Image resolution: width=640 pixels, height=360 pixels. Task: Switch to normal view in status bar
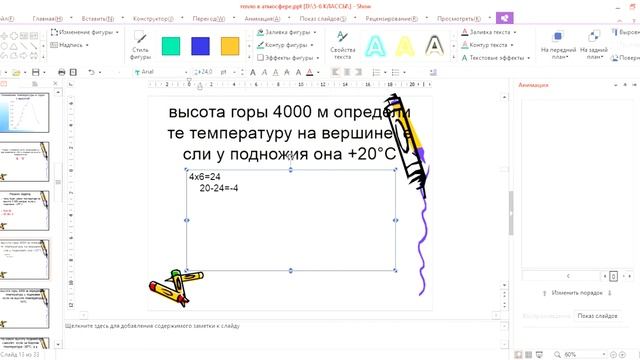518,355
